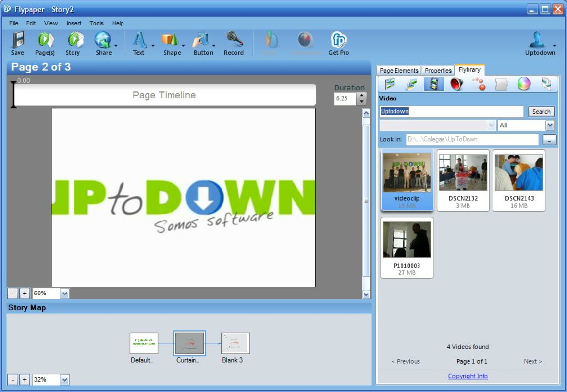Viewport: 567px width, 392px height.
Task: Click the canvas scrollbar up arrow
Action: pyautogui.click(x=366, y=113)
